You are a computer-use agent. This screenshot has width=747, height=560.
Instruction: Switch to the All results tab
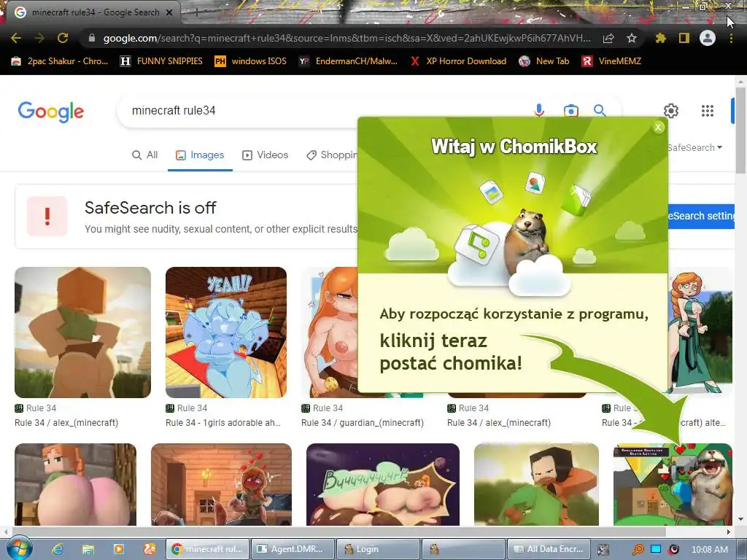145,155
